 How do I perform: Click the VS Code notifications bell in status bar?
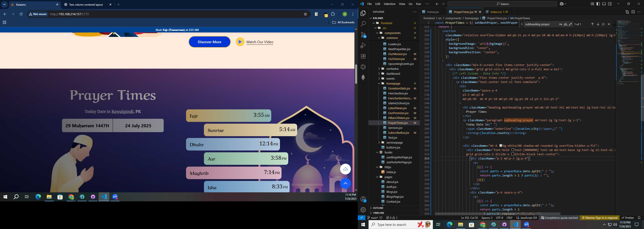pyautogui.click(x=639, y=218)
